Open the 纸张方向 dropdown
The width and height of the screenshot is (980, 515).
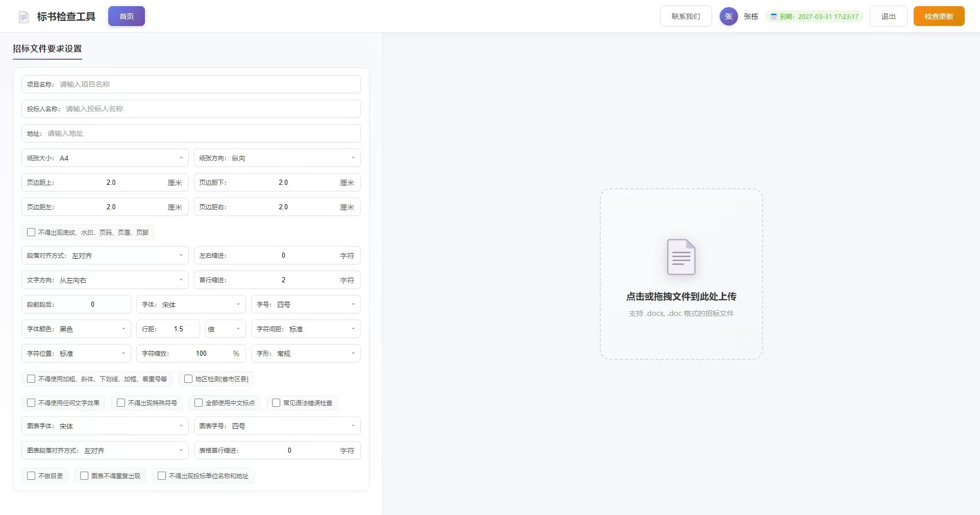click(x=277, y=158)
